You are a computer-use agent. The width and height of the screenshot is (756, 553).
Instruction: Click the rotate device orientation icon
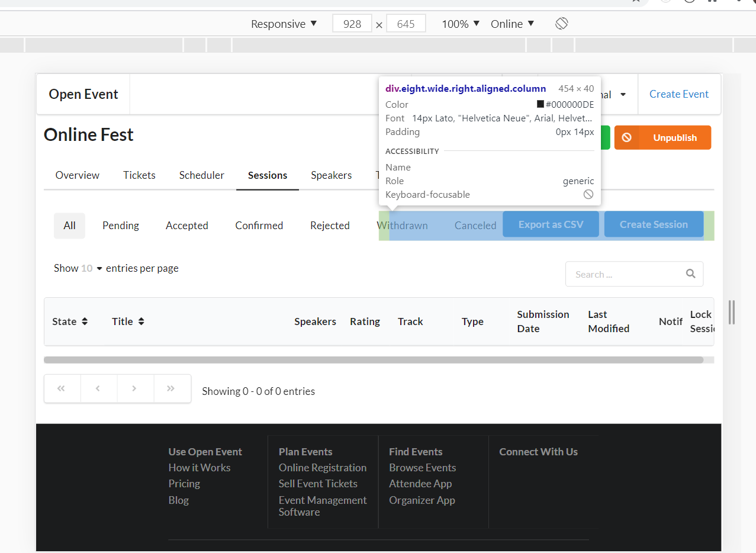point(562,24)
